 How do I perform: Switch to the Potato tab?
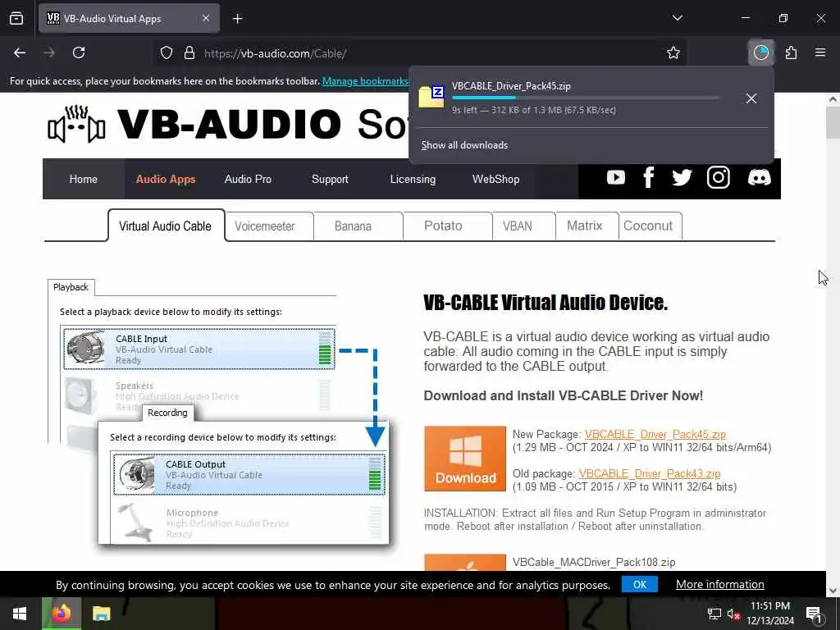[x=447, y=226]
